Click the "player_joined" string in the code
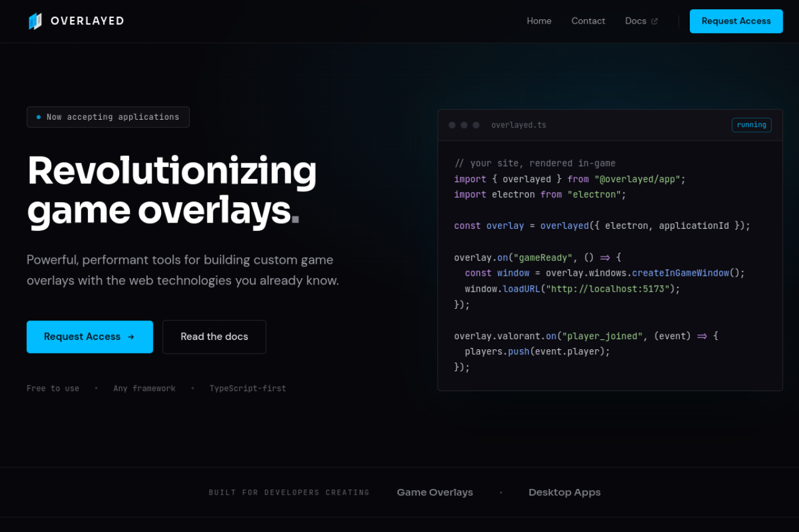 [602, 336]
